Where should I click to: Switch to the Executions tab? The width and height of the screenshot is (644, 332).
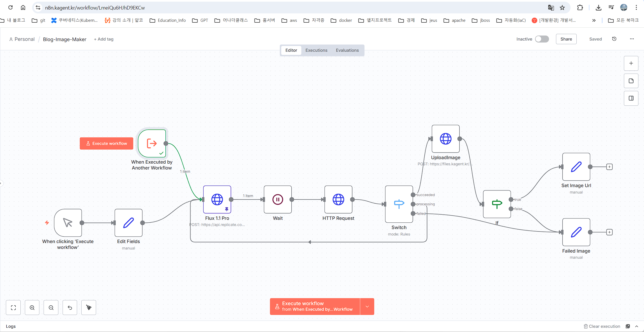click(x=316, y=50)
